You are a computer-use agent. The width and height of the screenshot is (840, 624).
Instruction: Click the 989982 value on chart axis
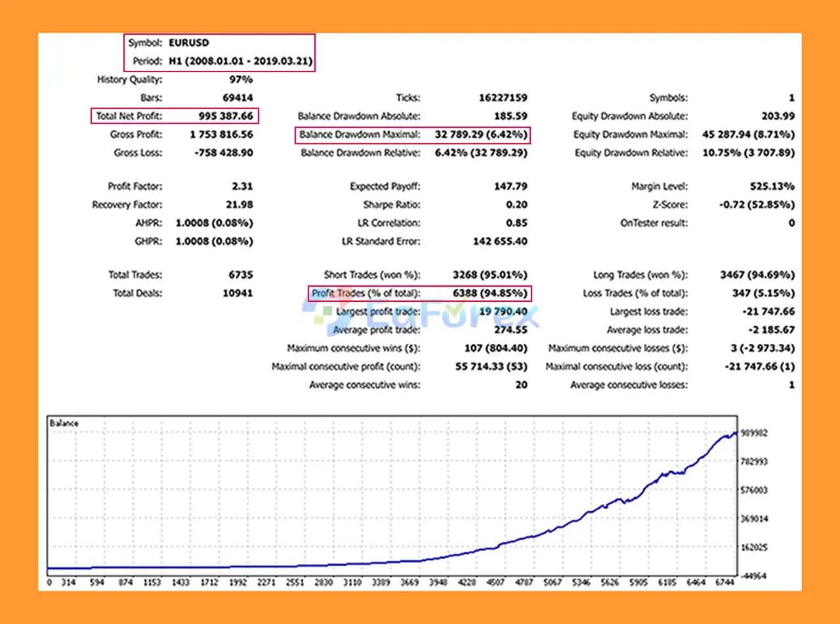[754, 433]
